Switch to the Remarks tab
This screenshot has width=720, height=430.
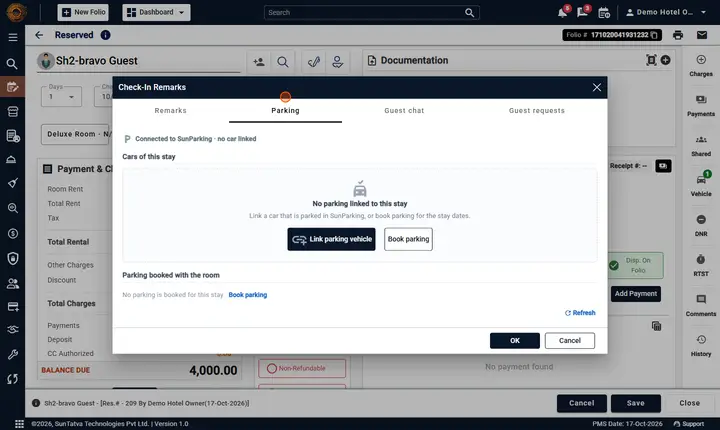click(x=170, y=111)
